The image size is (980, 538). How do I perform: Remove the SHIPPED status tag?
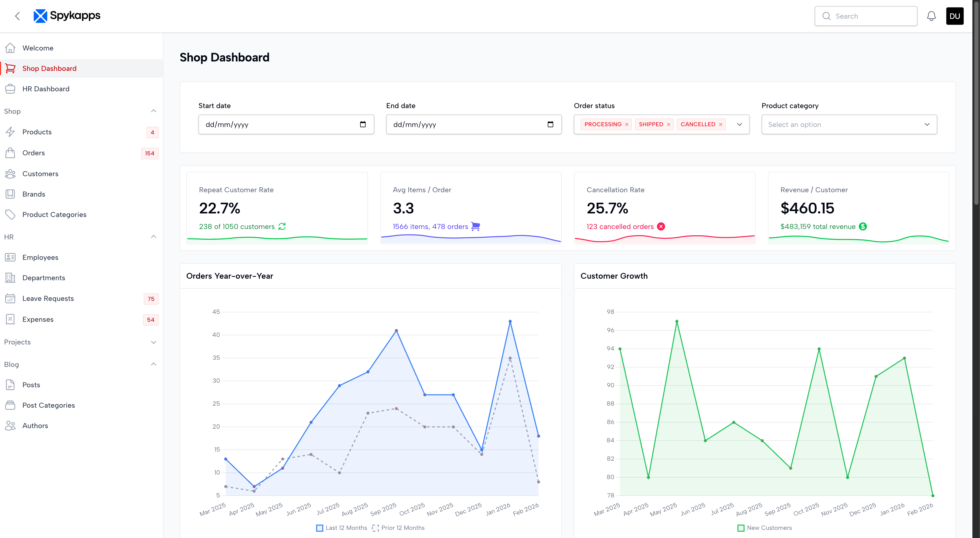pyautogui.click(x=668, y=125)
